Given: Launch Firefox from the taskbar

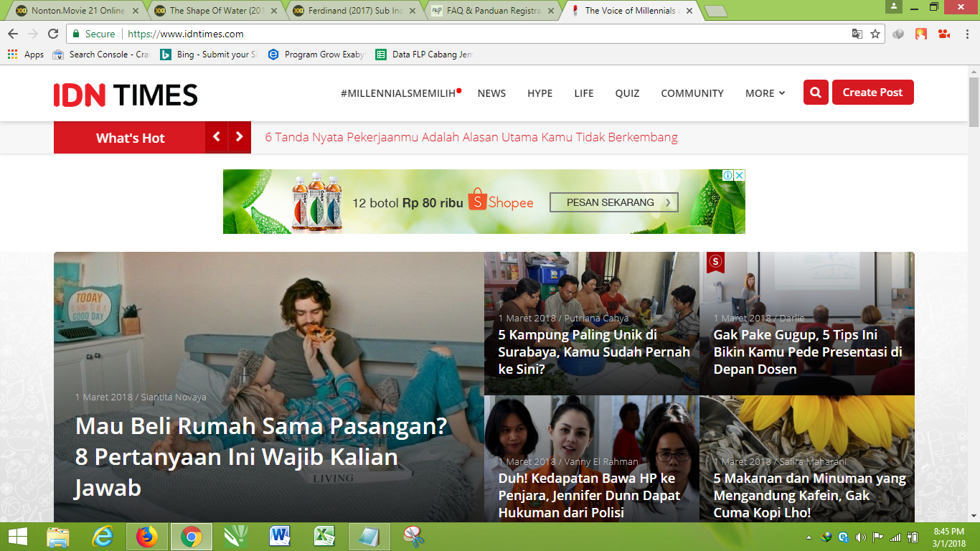Looking at the screenshot, I should [147, 537].
